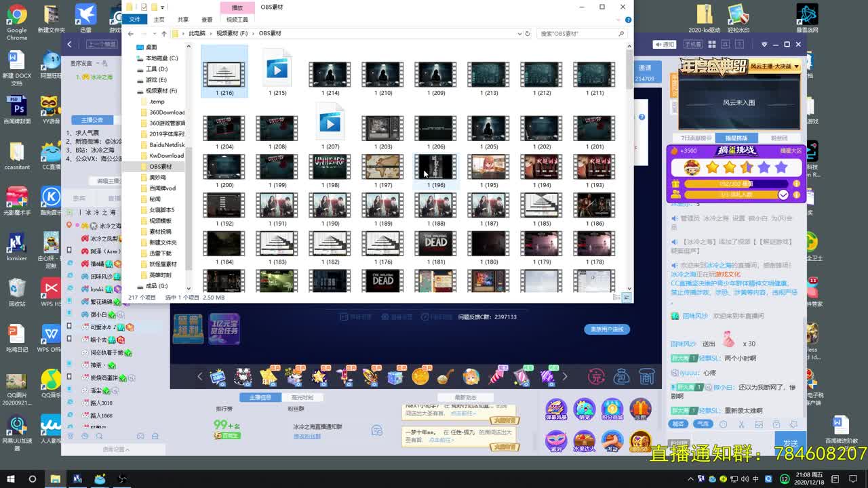This screenshot has height=488, width=868.
Task: Switch to details view button
Action: (618, 298)
